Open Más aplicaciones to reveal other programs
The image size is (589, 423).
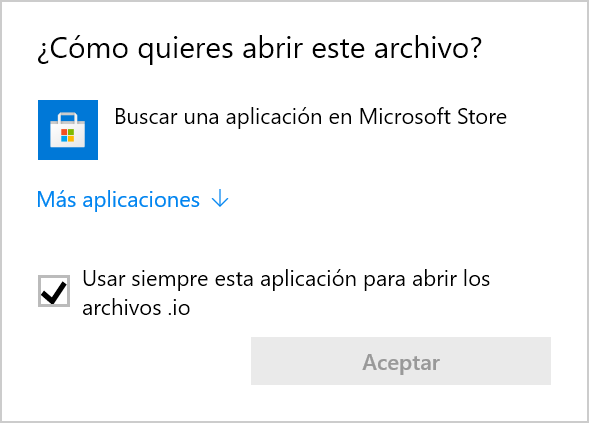133,199
